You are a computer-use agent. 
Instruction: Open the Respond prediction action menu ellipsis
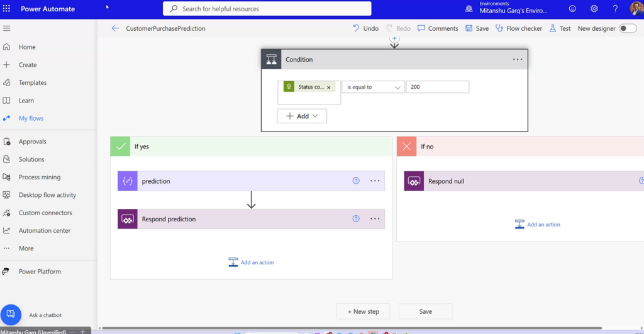(x=375, y=219)
